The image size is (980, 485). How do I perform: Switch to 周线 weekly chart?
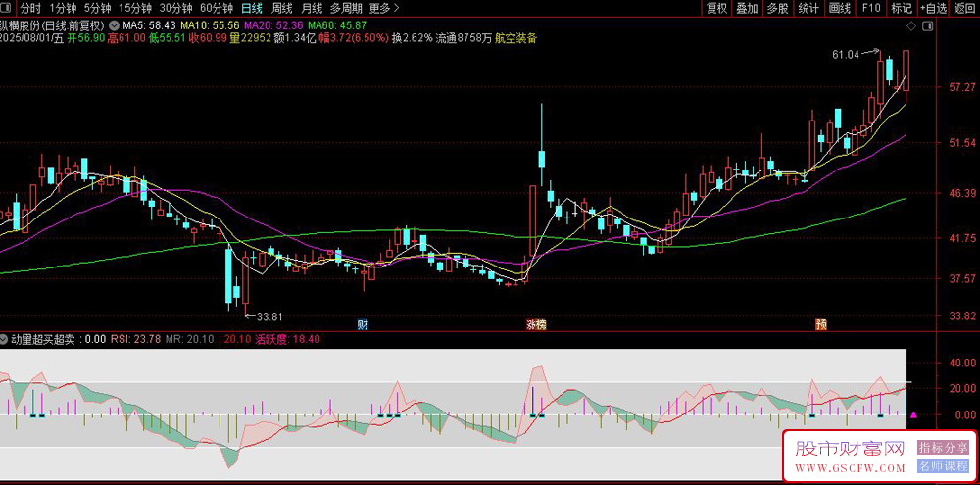click(x=282, y=8)
